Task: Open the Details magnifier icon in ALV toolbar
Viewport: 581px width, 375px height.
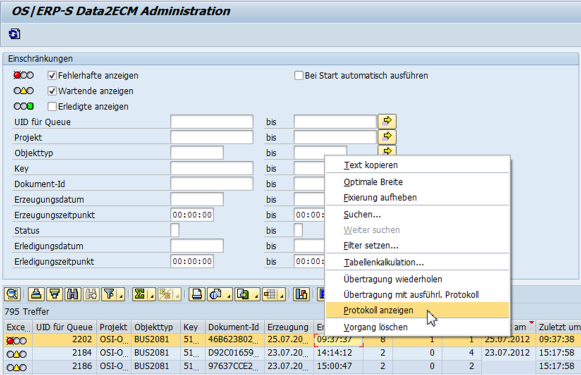Action: (12, 294)
